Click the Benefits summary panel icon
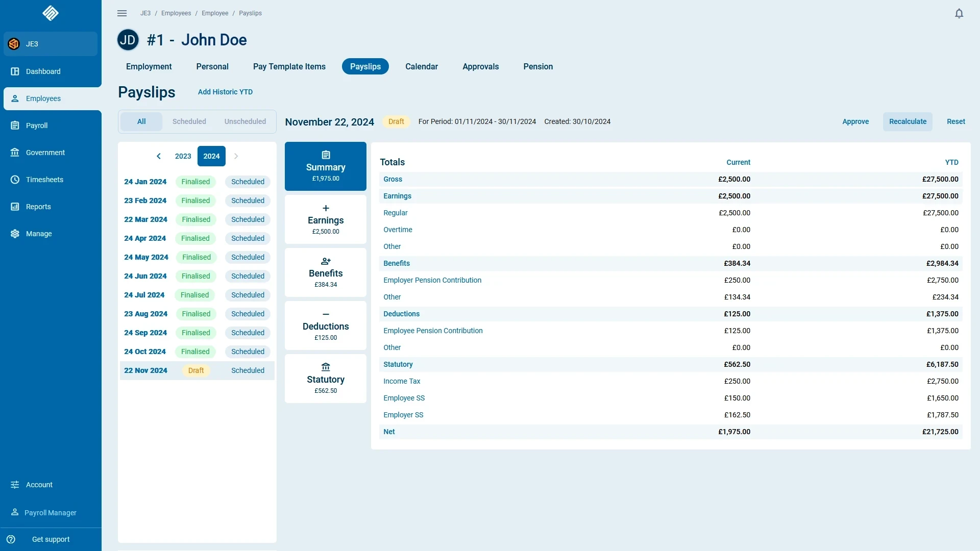980x551 pixels. (326, 261)
